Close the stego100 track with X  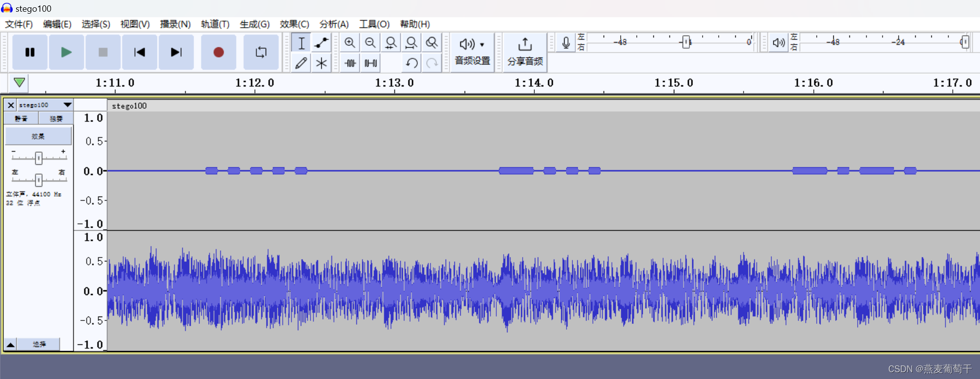pyautogui.click(x=11, y=105)
